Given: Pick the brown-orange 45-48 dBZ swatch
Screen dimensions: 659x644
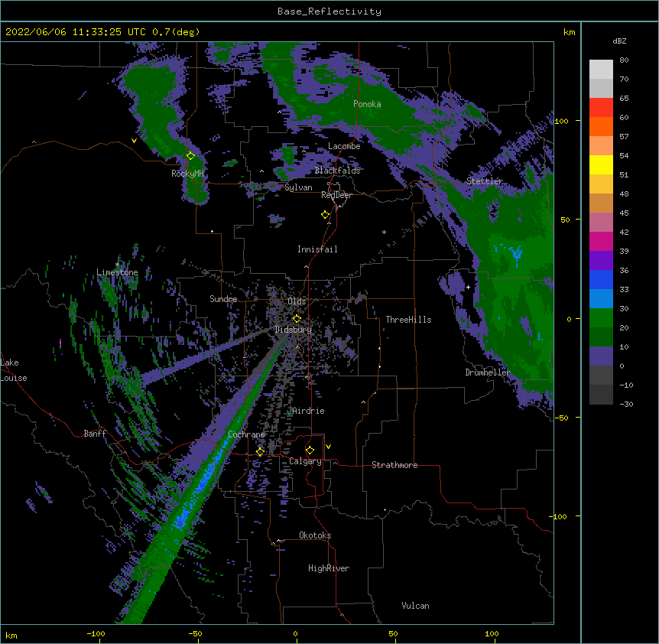Looking at the screenshot, I should coord(601,203).
